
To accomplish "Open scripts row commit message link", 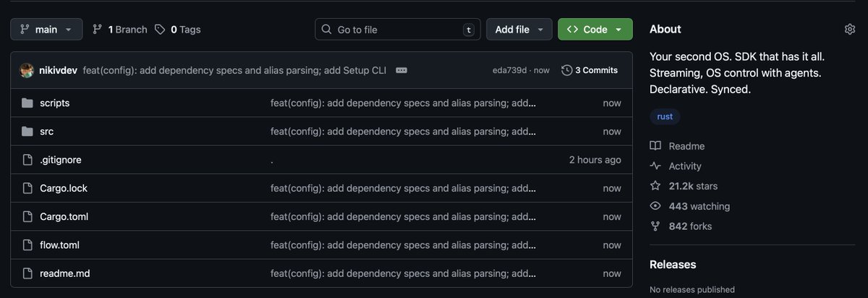I will click(x=404, y=103).
